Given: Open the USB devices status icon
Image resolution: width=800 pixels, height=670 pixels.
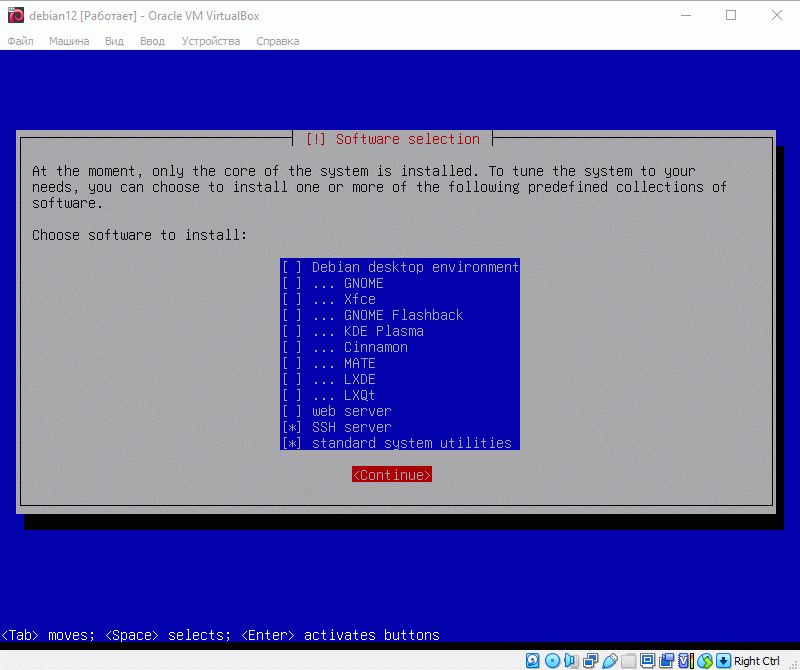Looking at the screenshot, I should click(609, 661).
